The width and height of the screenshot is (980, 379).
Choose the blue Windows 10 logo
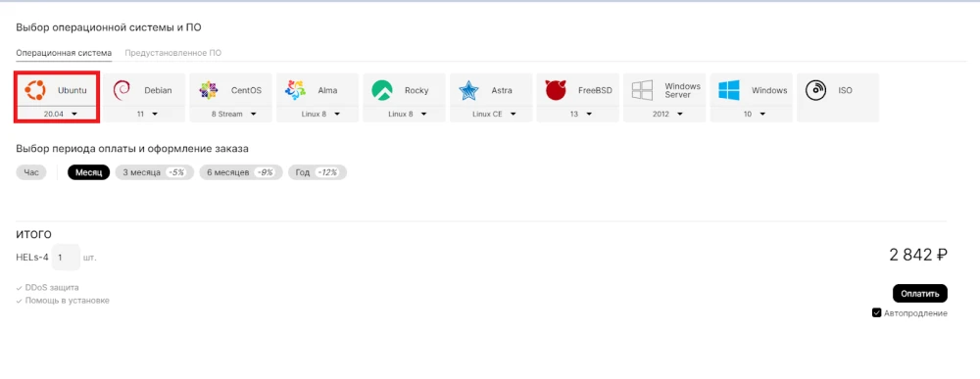(729, 90)
